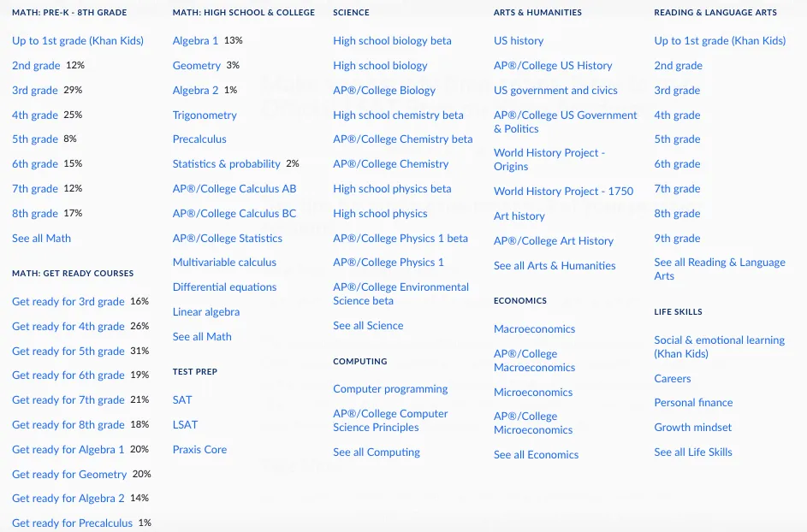
Task: Open AP/College Calculus AB
Action: click(x=234, y=188)
